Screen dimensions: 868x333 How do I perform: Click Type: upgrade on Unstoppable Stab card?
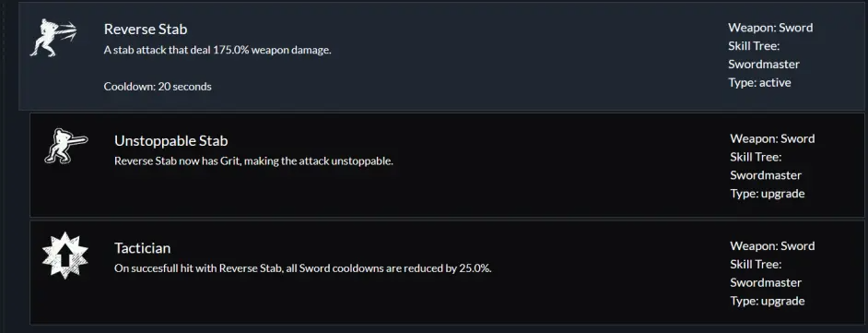pos(768,194)
